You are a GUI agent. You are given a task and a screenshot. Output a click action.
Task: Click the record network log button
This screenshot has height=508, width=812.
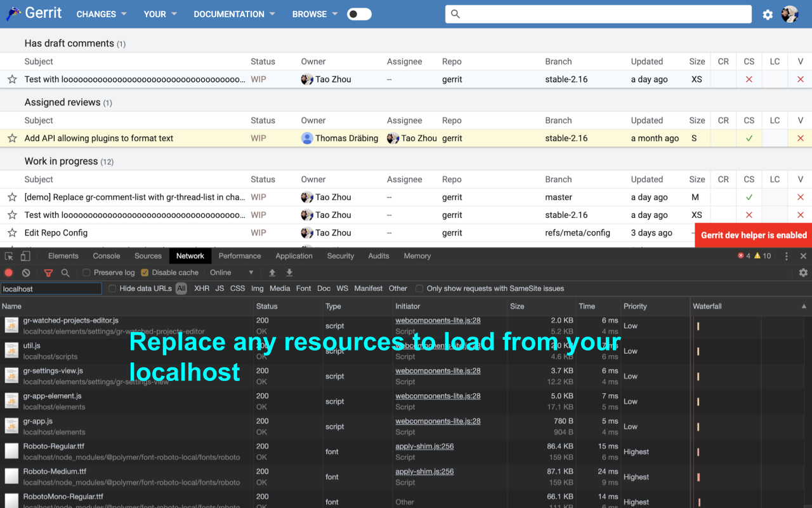click(x=9, y=272)
